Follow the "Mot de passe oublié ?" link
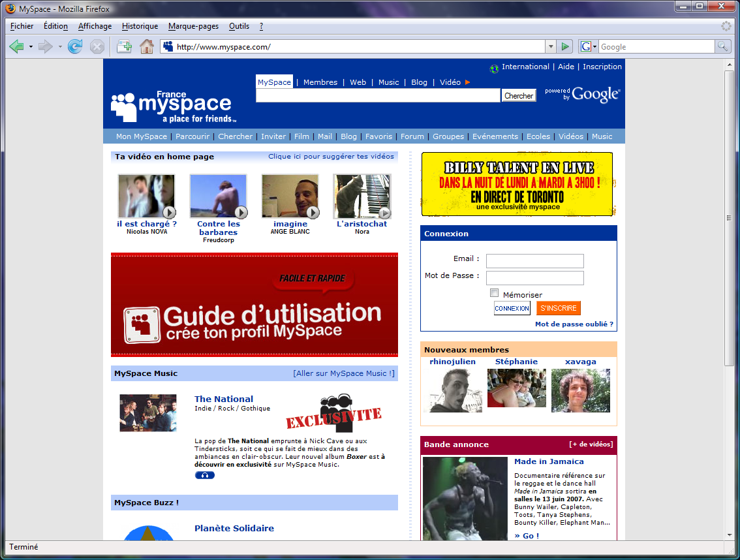Viewport: 740px width, 560px height. pyautogui.click(x=574, y=324)
